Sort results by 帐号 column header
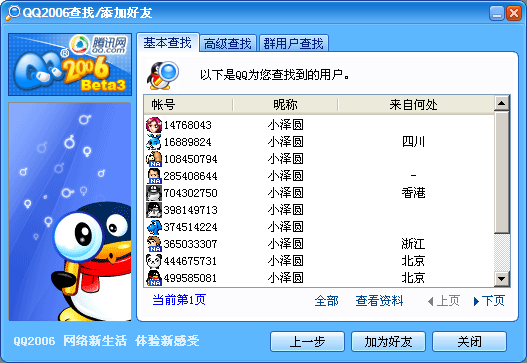 [188, 105]
